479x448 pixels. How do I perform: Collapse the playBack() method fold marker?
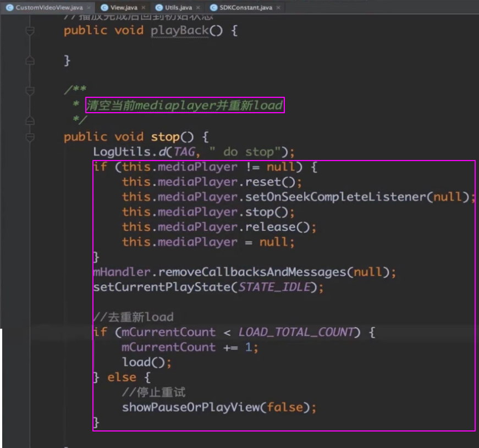click(x=30, y=31)
